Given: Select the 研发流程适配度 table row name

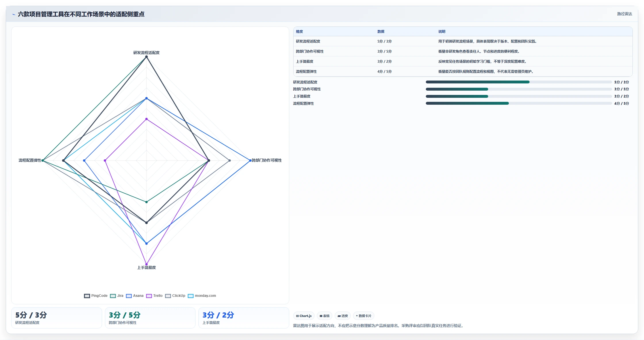Looking at the screenshot, I should tap(308, 41).
